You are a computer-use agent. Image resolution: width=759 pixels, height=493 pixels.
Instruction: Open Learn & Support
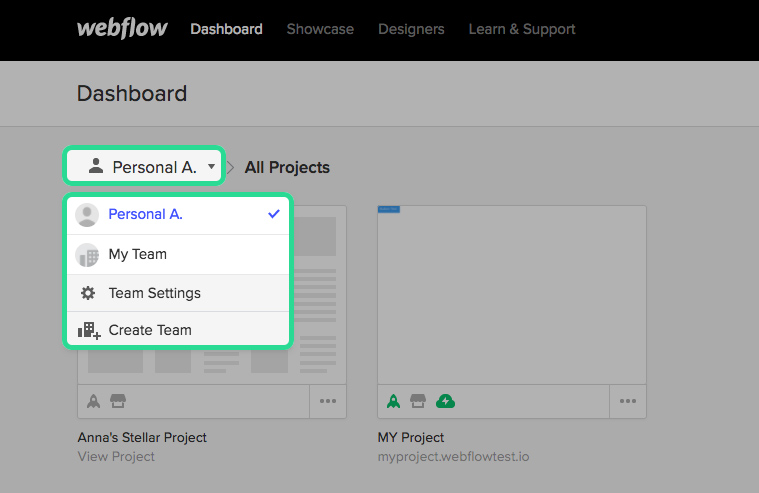pyautogui.click(x=522, y=29)
